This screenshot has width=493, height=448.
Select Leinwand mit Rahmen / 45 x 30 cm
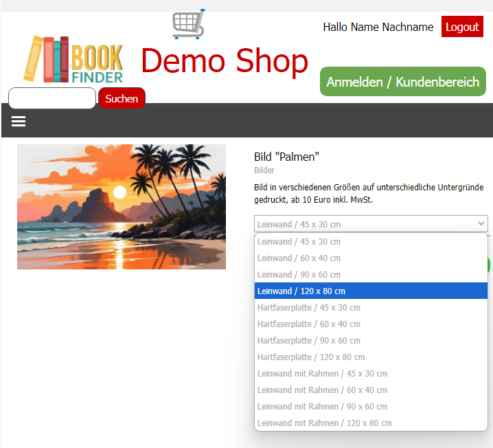(371, 373)
